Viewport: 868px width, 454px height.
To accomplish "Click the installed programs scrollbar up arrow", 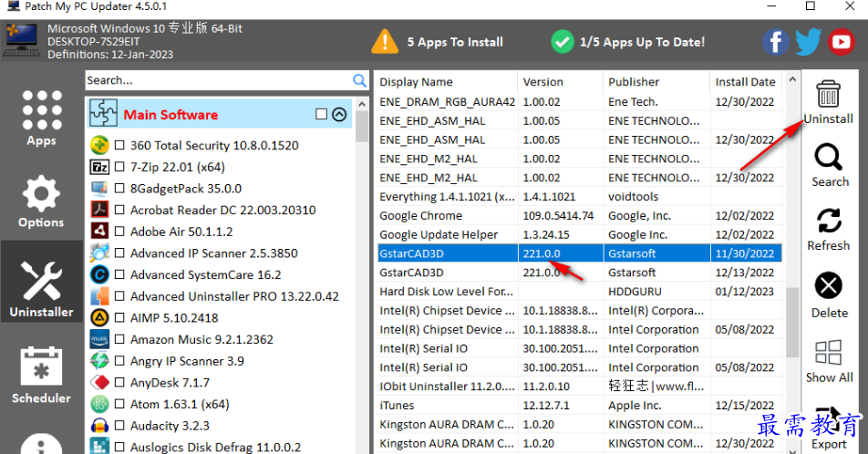I will 792,79.
